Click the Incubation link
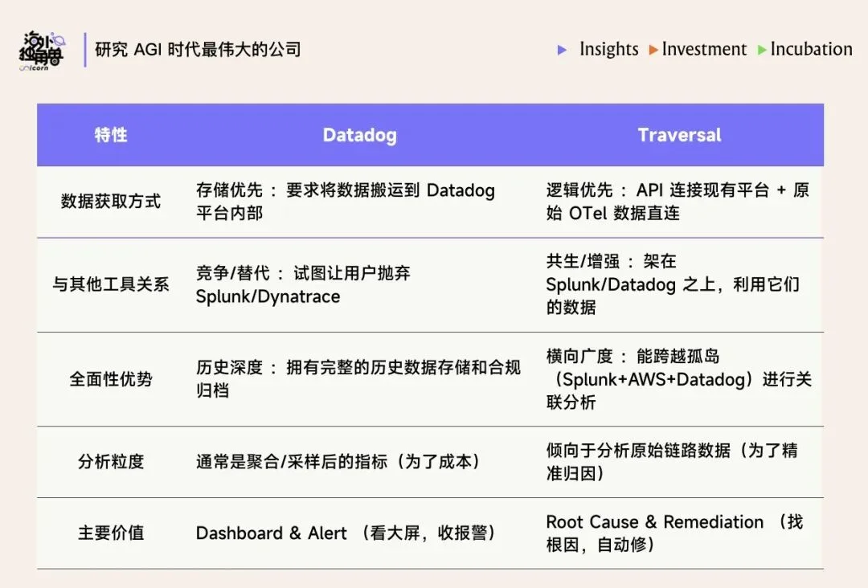The height and width of the screenshot is (588, 868). coord(810,49)
